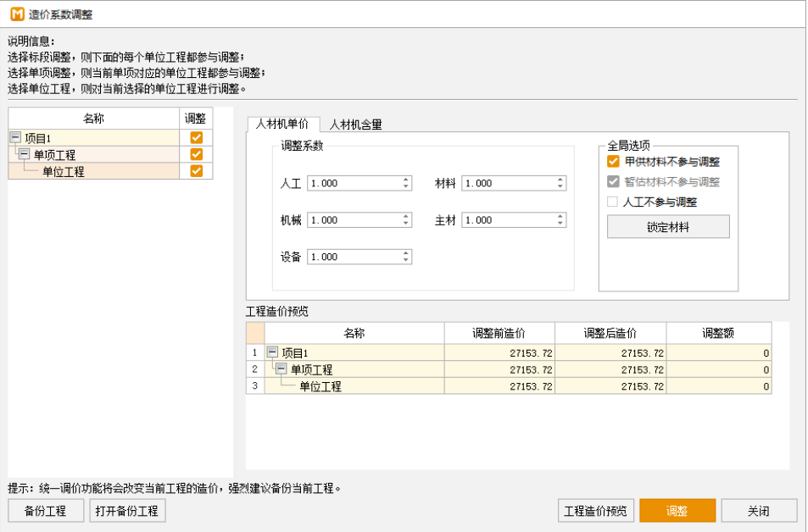The height and width of the screenshot is (532, 808).
Task: Click the app logo icon in title bar
Action: pyautogui.click(x=16, y=14)
